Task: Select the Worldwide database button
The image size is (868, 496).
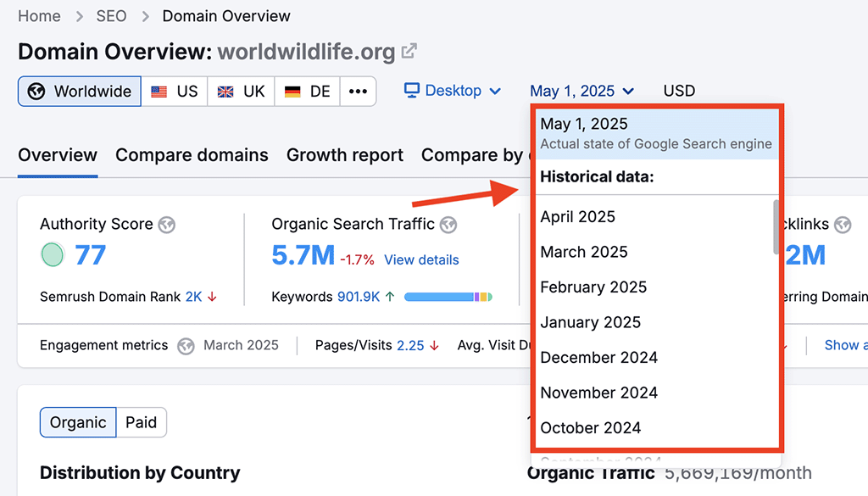Action: [79, 92]
